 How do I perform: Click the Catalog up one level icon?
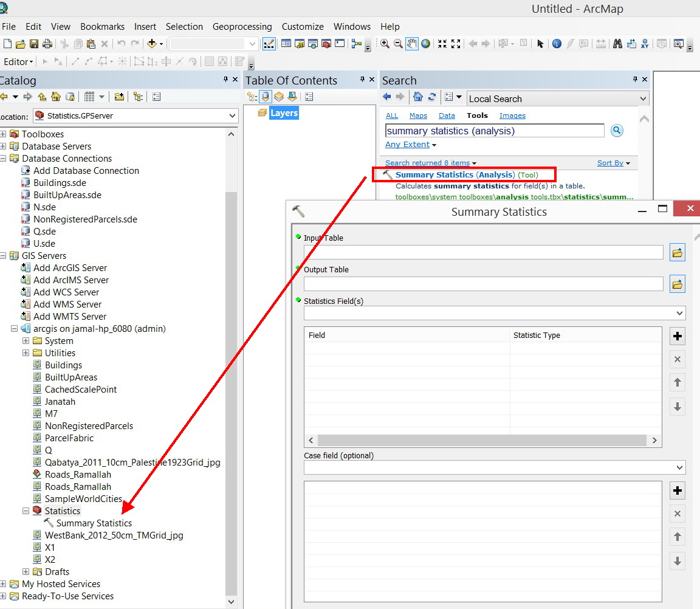[43, 97]
